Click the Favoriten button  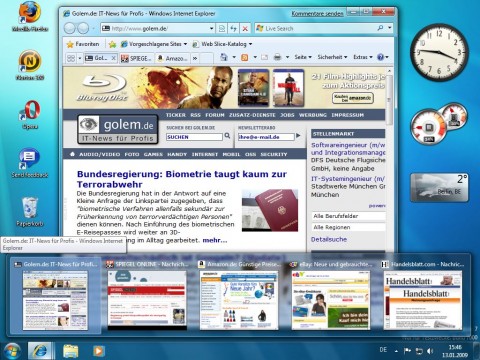point(83,44)
